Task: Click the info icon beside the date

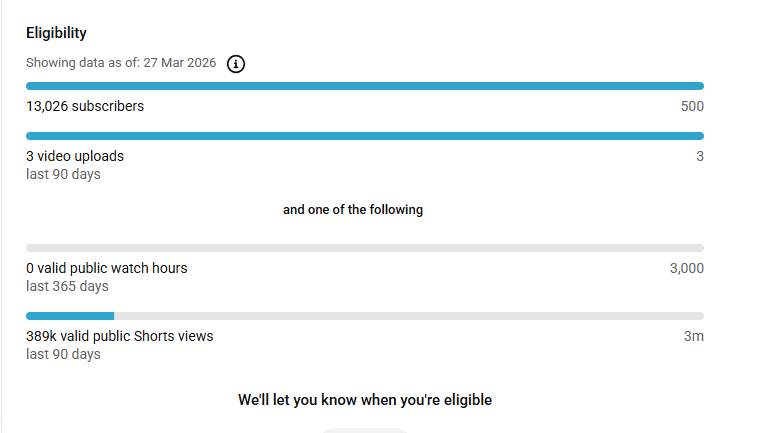Action: pos(236,64)
